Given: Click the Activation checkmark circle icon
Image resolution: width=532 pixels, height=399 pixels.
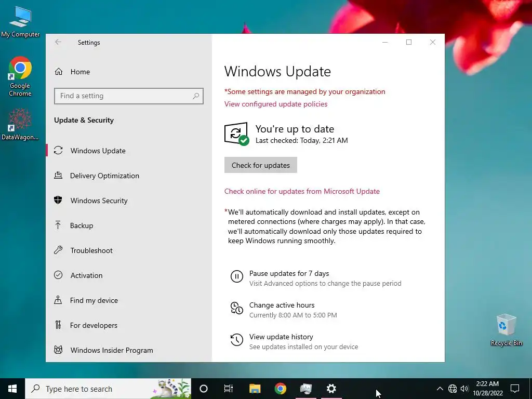Looking at the screenshot, I should coord(58,275).
